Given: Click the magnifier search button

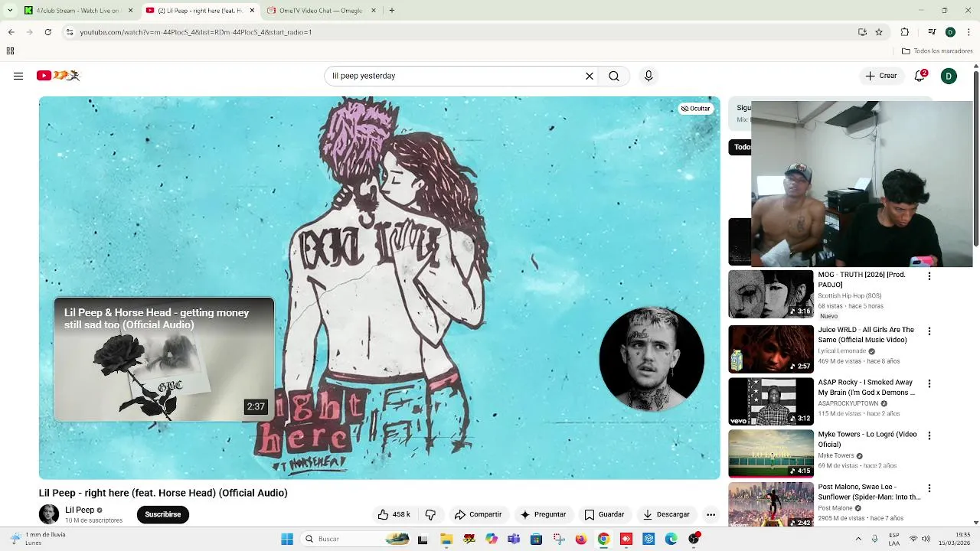Looking at the screenshot, I should [614, 76].
